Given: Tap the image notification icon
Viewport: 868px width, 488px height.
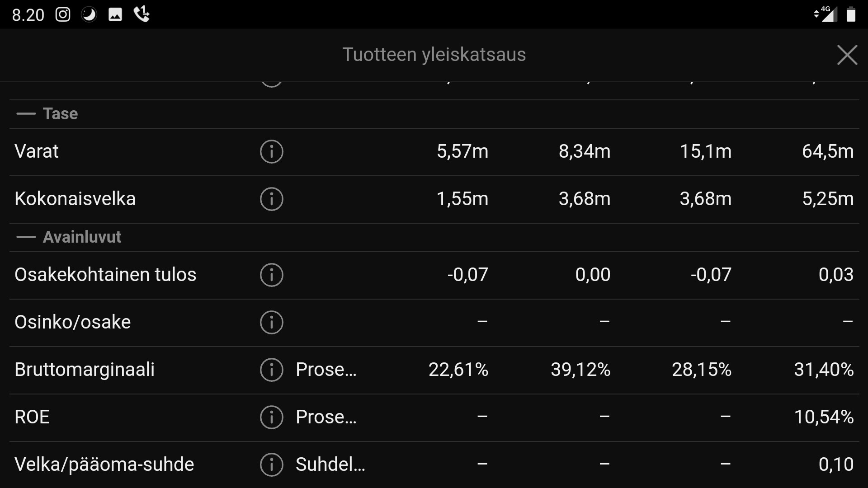Looking at the screenshot, I should pos(115,14).
